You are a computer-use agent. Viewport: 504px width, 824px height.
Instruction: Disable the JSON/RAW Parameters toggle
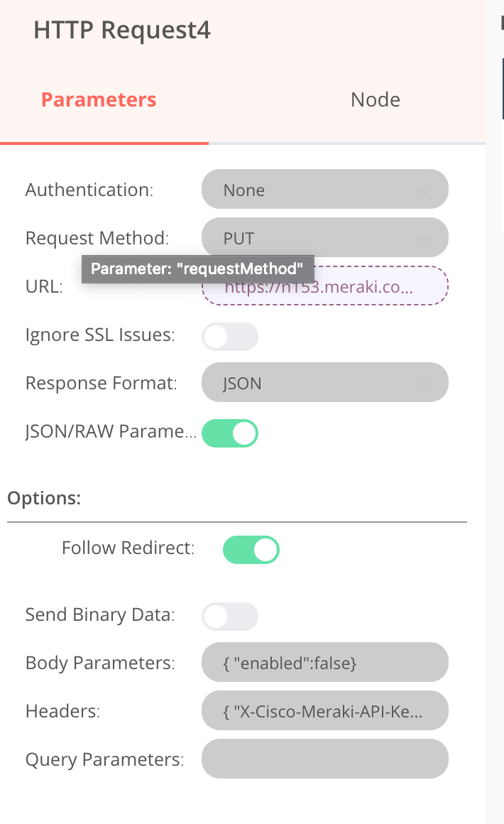229,433
